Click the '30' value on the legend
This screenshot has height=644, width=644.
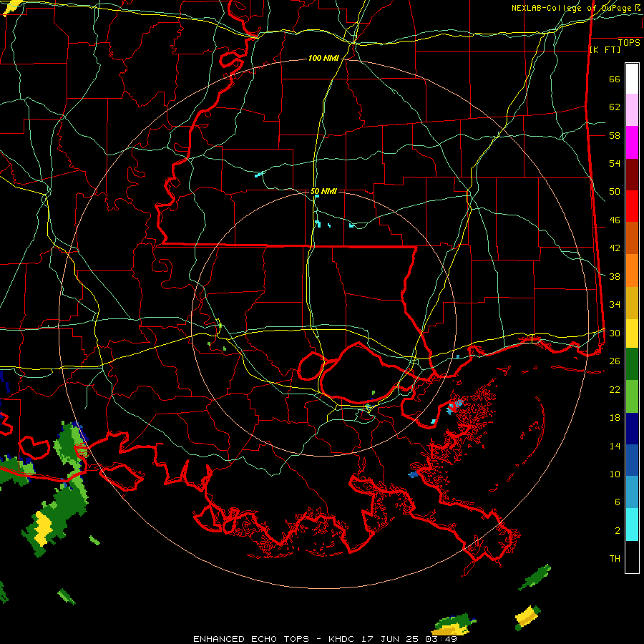click(x=615, y=333)
